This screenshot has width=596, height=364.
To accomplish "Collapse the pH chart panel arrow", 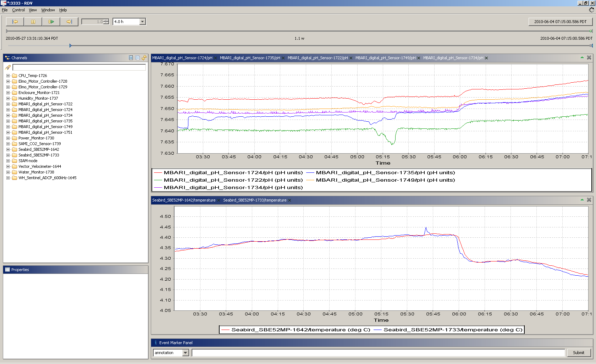I will tap(582, 57).
